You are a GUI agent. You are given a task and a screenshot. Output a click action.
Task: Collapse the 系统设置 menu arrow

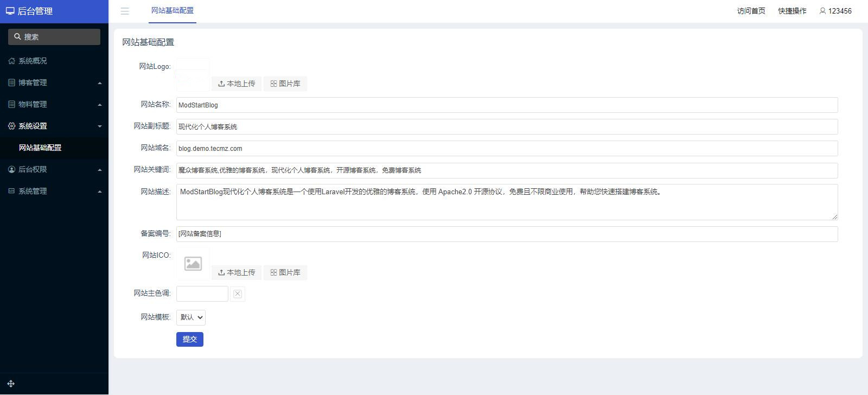point(100,126)
